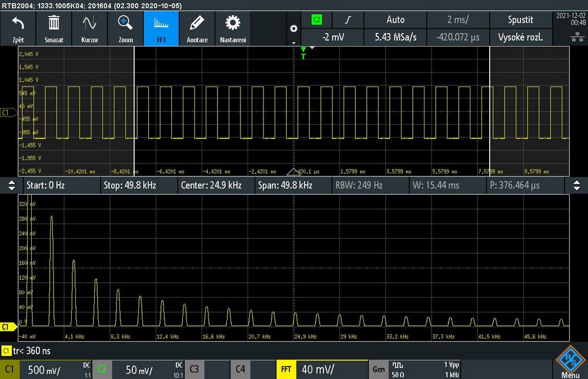Activate the Zoom magnifier tool
Image resolution: width=588 pixels, height=379 pixels.
pyautogui.click(x=126, y=28)
